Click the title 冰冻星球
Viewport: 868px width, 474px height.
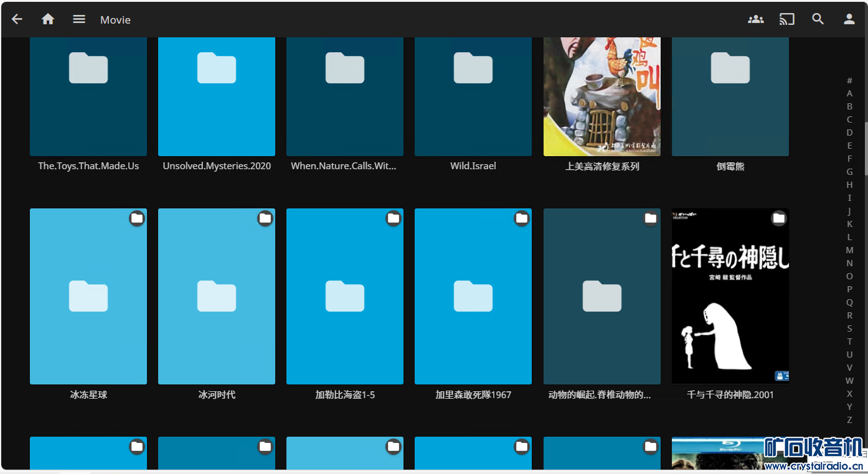(88, 395)
